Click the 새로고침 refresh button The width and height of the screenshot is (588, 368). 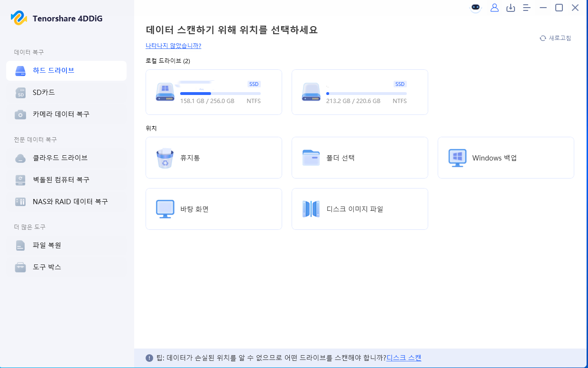coord(555,38)
